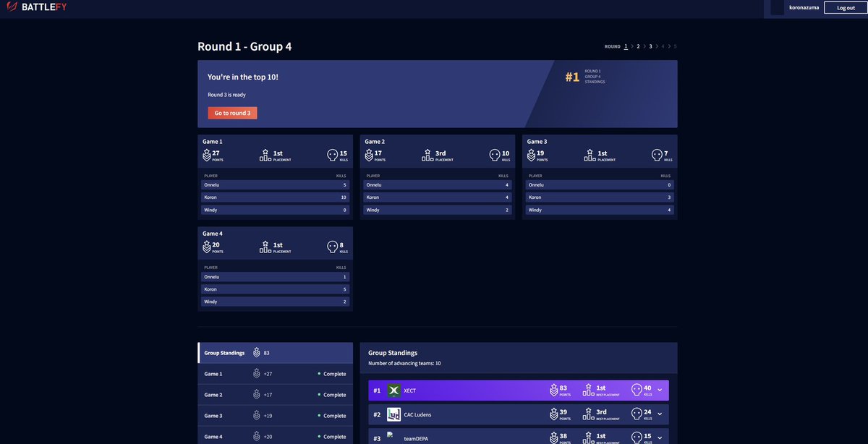Click the Game 3 points badge icon
The image size is (868, 444).
pos(530,155)
